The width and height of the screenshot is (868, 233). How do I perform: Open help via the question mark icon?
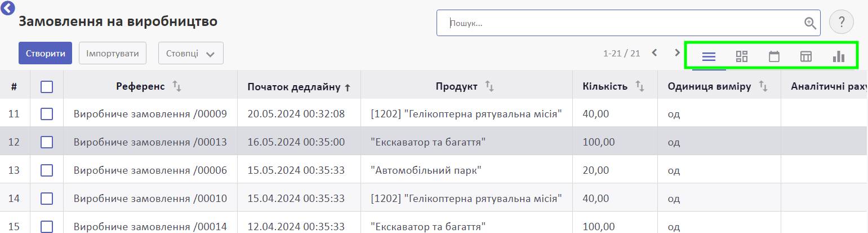pos(842,23)
